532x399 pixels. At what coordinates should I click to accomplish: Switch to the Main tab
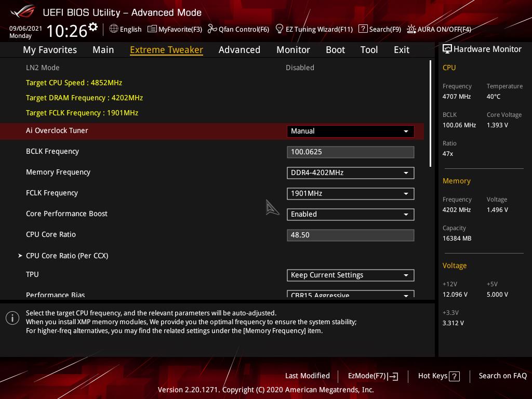(103, 50)
